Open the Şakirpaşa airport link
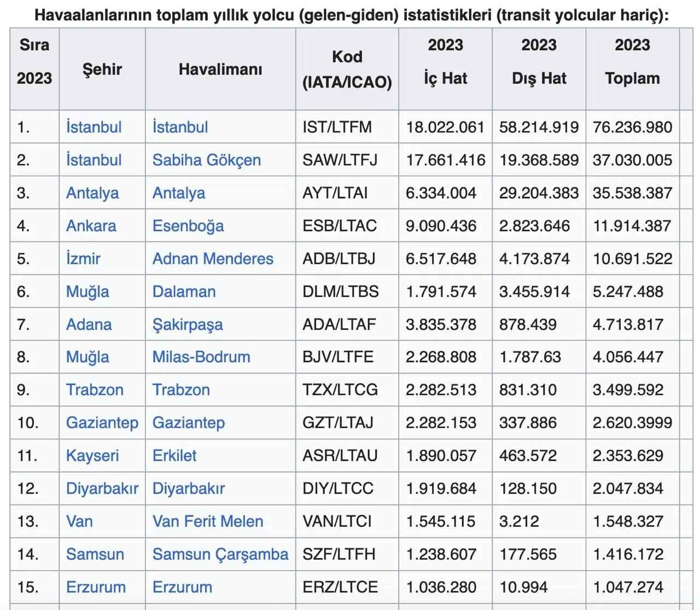 (x=188, y=324)
